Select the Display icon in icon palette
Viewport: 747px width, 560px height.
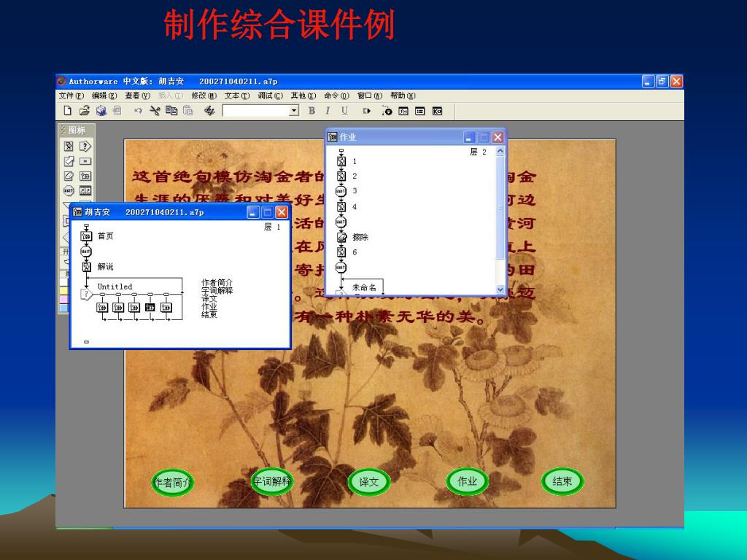click(x=69, y=146)
